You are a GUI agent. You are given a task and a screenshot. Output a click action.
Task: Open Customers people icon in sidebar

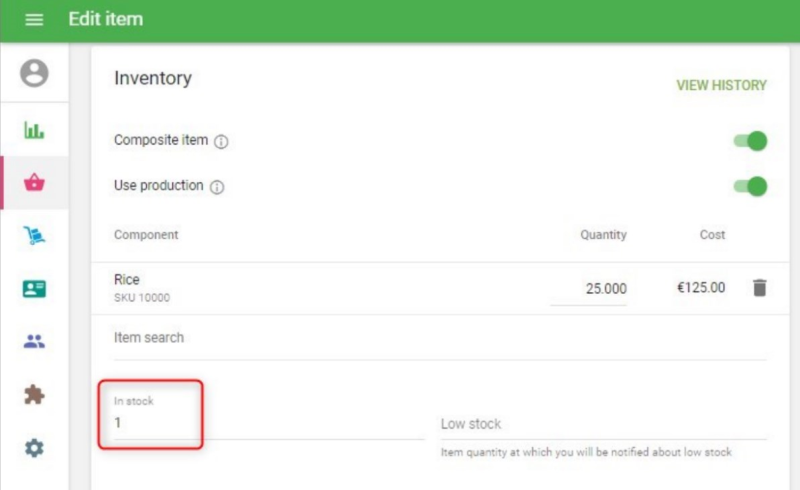[x=34, y=342]
